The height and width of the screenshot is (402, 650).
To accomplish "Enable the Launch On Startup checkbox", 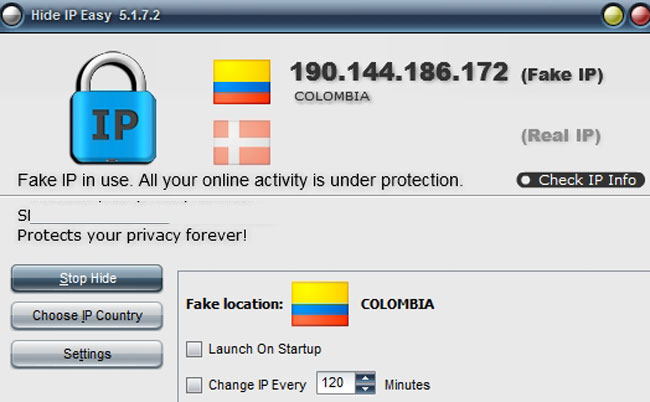I will [x=194, y=349].
